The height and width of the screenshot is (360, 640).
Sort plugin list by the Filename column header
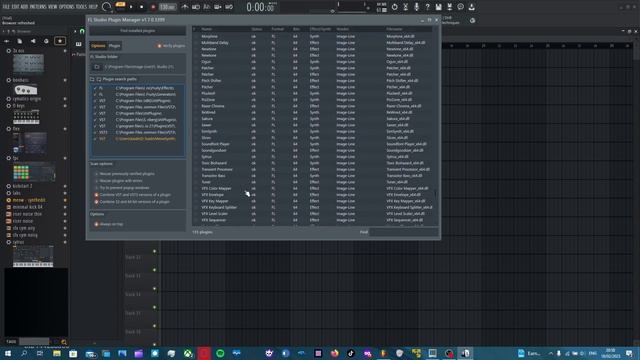point(394,29)
